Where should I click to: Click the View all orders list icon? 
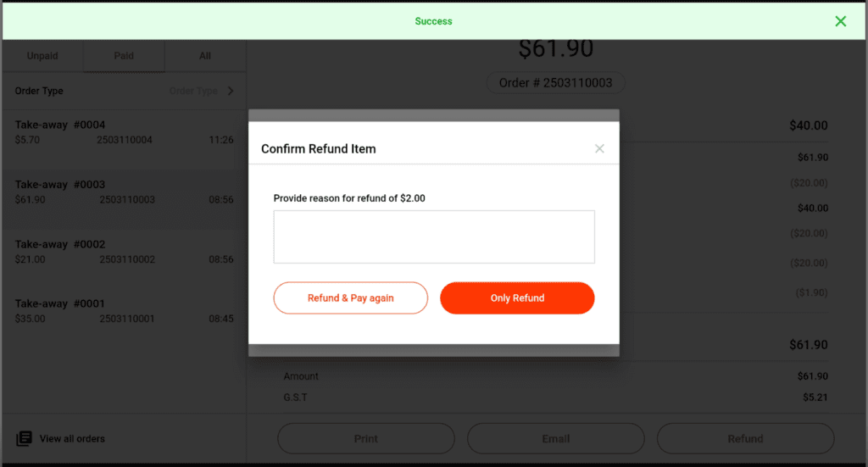point(25,438)
